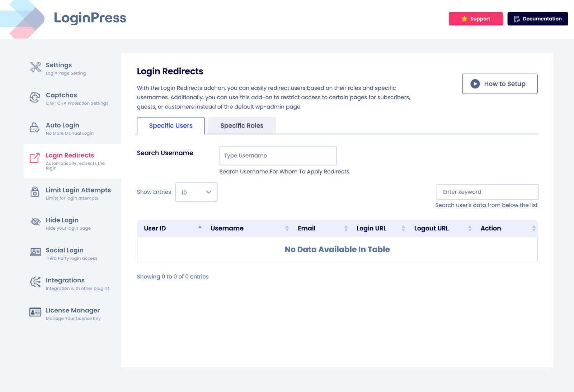Image resolution: width=574 pixels, height=392 pixels.
Task: Click the Integrations connector icon
Action: pos(35,283)
